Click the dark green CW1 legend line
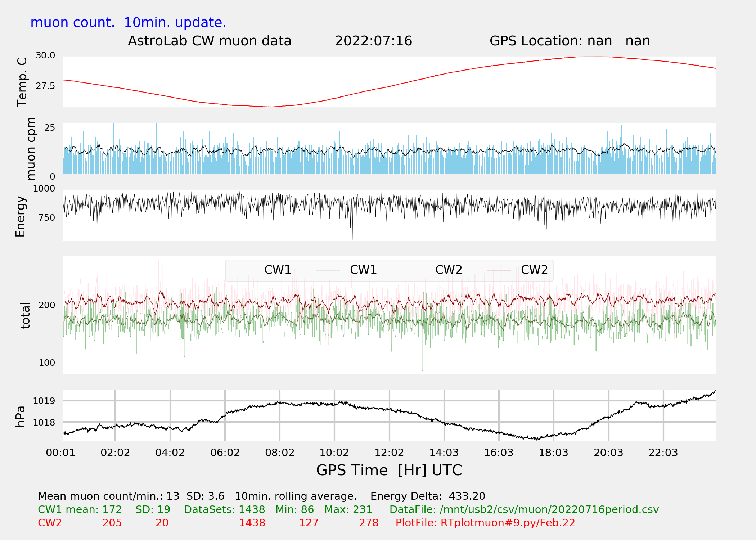The width and height of the screenshot is (756, 540). tap(328, 270)
